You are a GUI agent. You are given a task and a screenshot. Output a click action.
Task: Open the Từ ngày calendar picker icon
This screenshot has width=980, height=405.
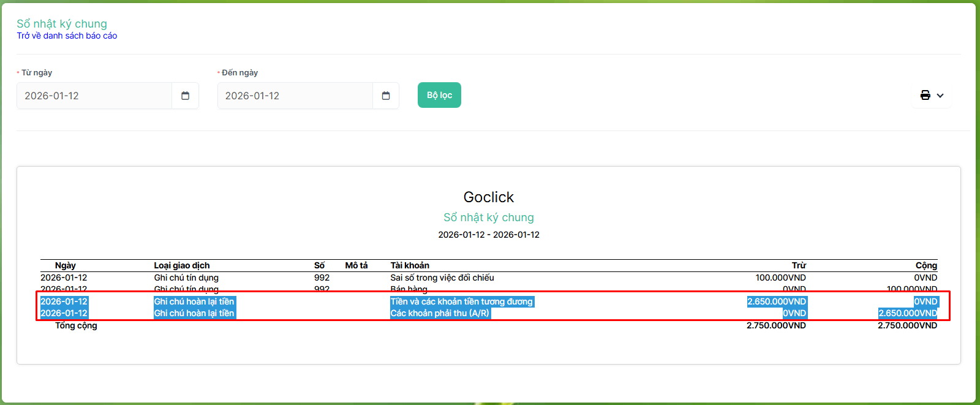(x=185, y=96)
